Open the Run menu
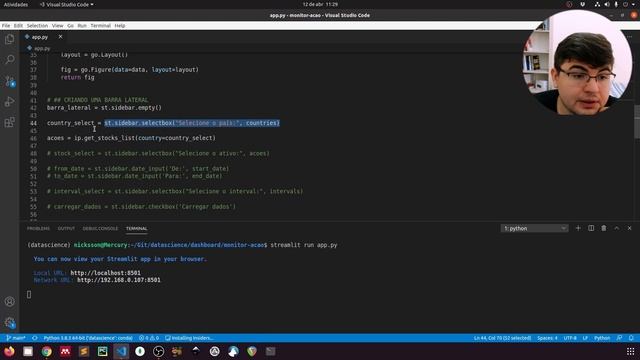Screen dimensions: 640x360 tap(82, 25)
